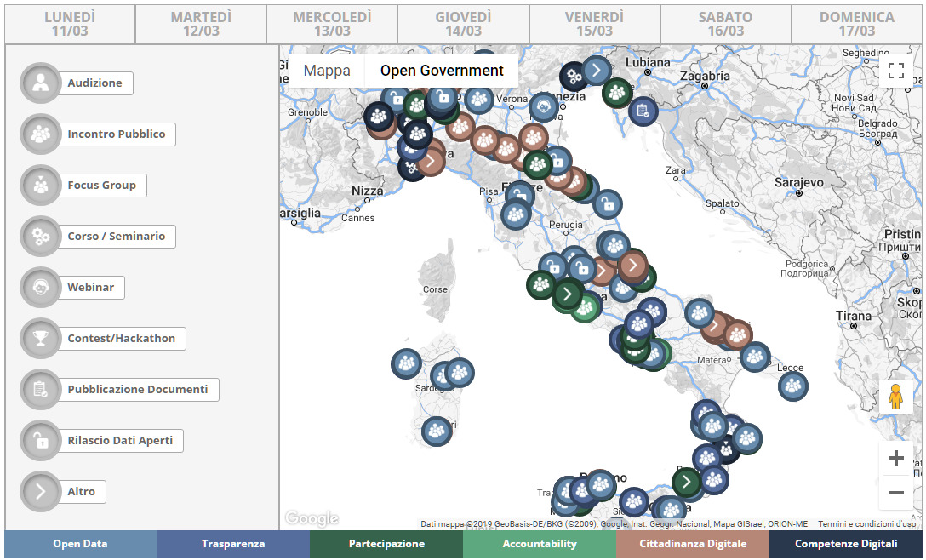Image resolution: width=926 pixels, height=560 pixels.
Task: Zoom in on the map
Action: pos(896,459)
